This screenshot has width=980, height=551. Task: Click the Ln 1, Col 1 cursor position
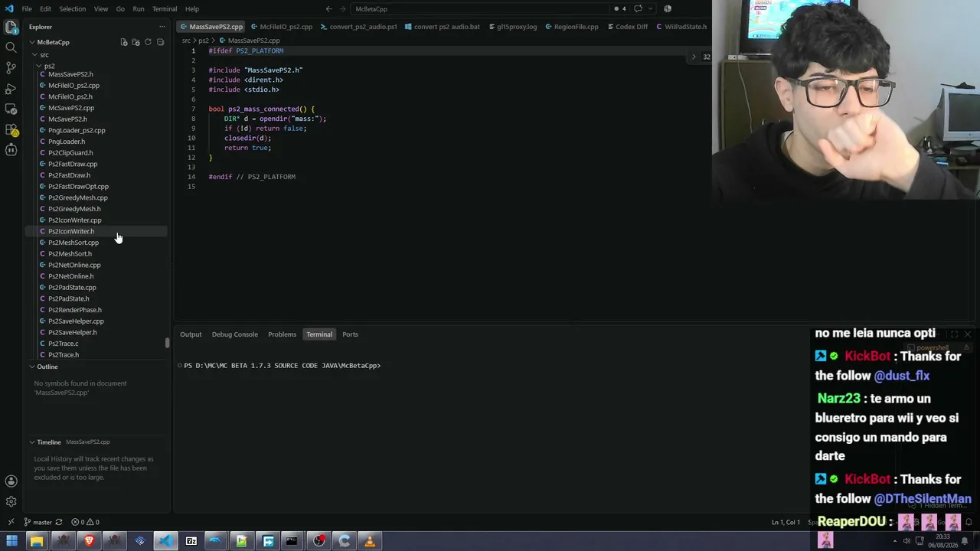(786, 522)
